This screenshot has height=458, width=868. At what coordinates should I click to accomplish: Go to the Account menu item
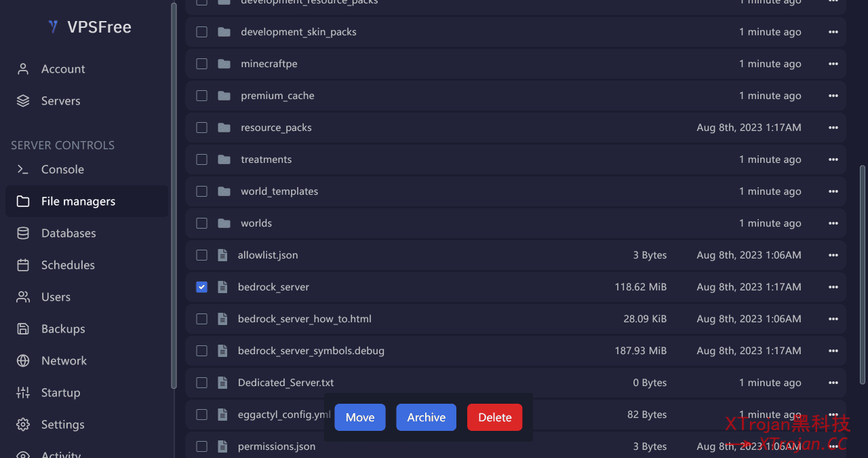pyautogui.click(x=63, y=69)
